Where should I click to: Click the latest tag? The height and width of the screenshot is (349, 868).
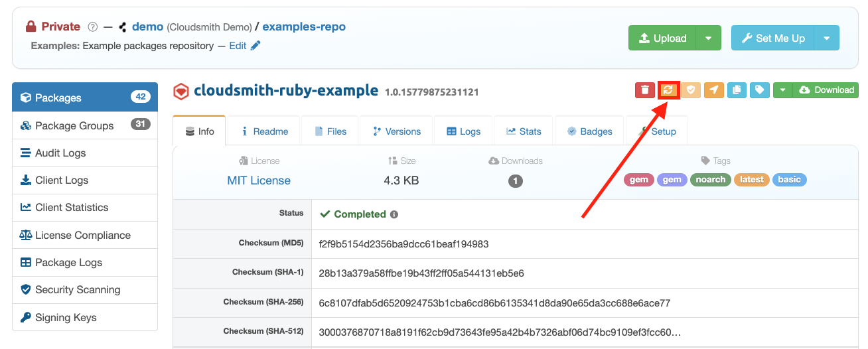click(752, 180)
